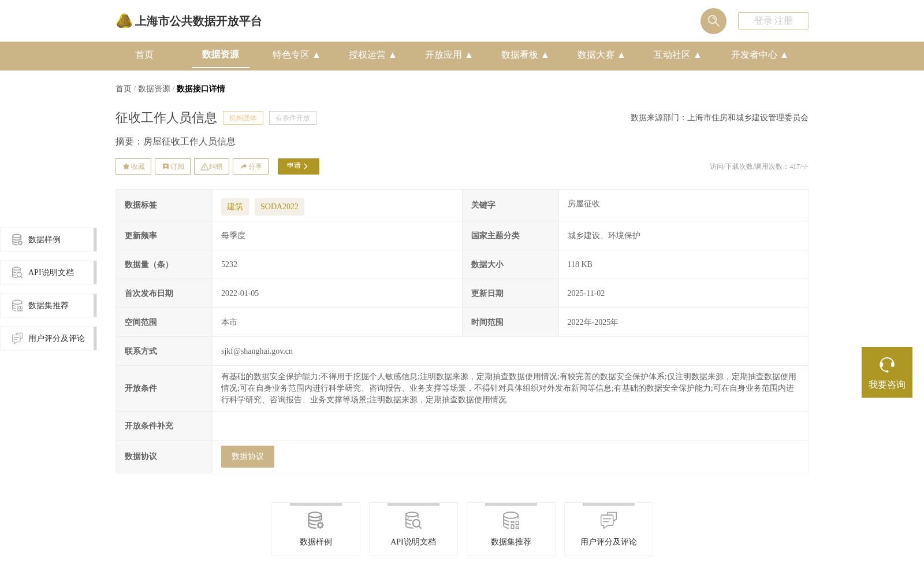Click the bottom 用户评分及评论 comment icon
This screenshot has height=578, width=924.
tap(609, 520)
